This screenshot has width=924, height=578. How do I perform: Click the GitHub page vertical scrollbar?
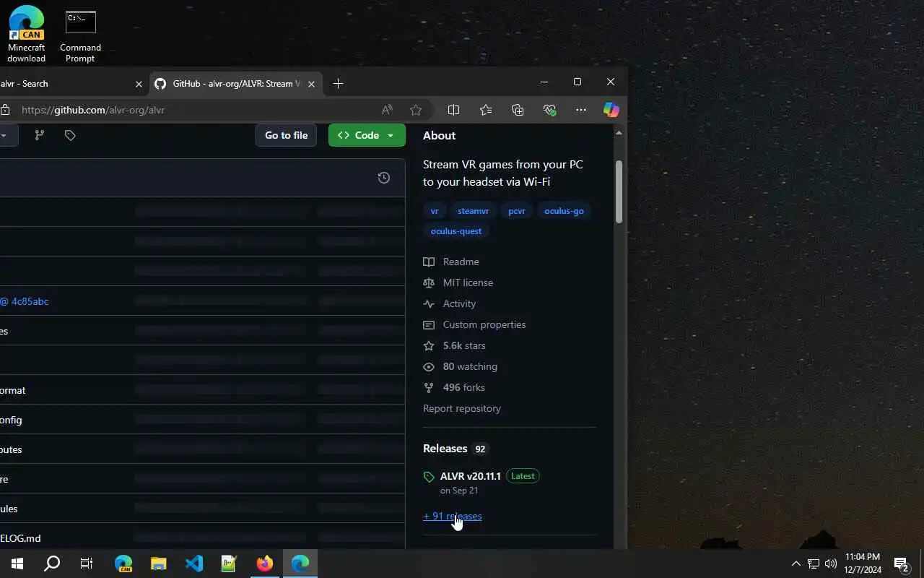tap(619, 192)
